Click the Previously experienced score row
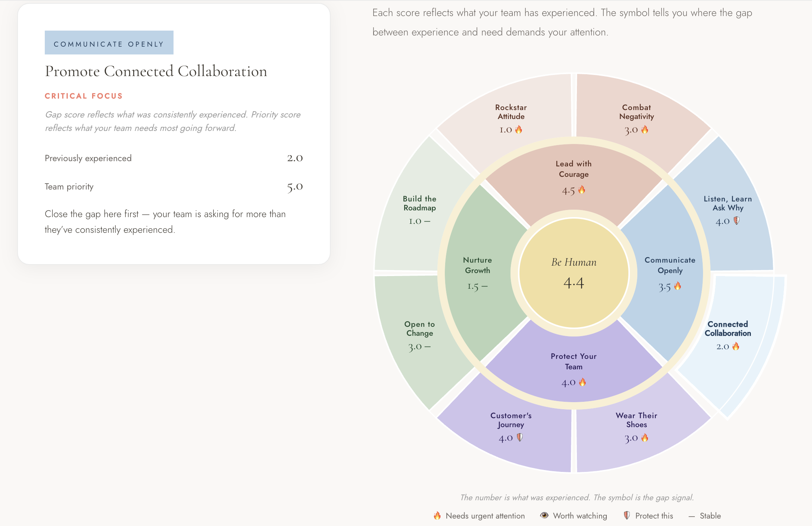 click(x=174, y=158)
